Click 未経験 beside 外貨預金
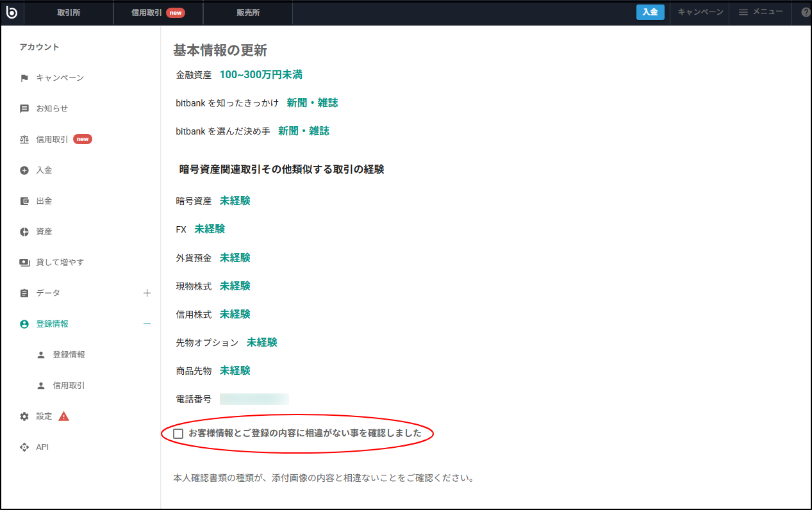This screenshot has height=510, width=812. point(235,258)
